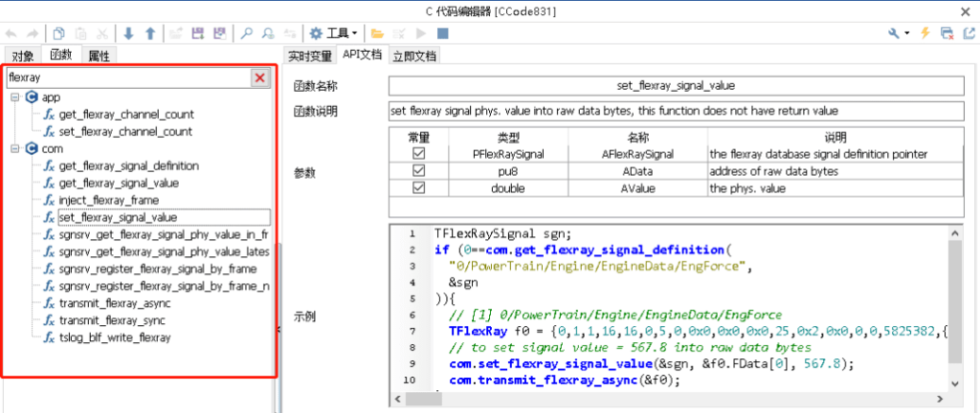Screen dimensions: 980x413
Task: Click the wrench settings icon
Action: [894, 33]
